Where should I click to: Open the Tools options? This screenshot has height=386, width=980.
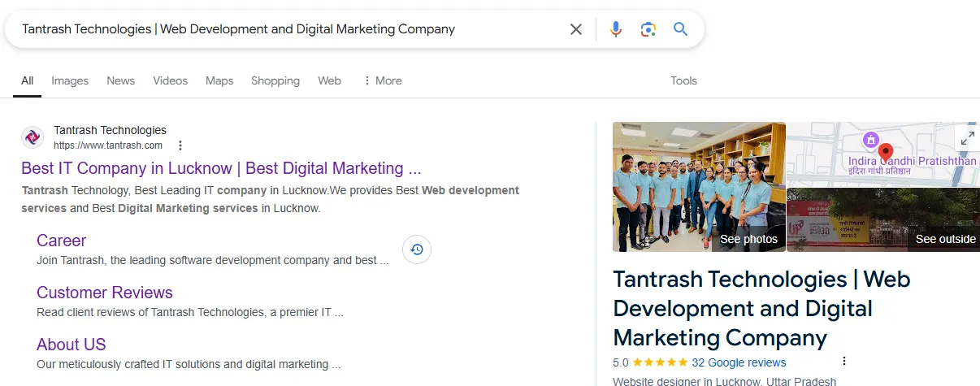point(683,80)
